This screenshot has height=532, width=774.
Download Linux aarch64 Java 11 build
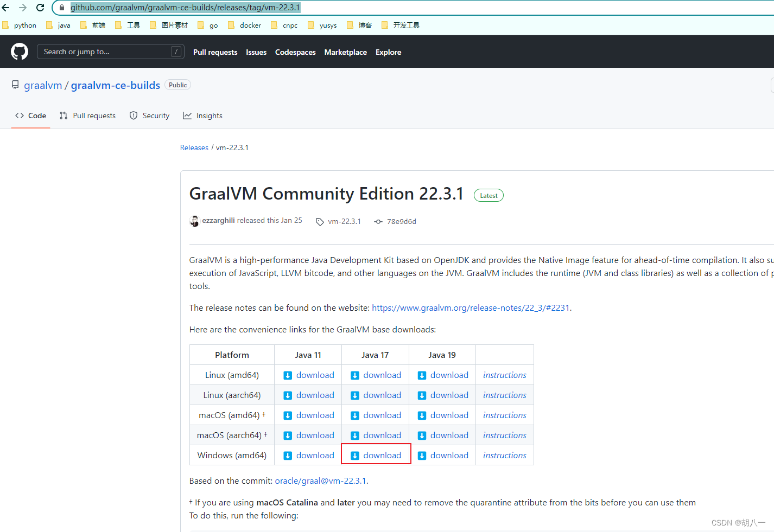pos(309,395)
